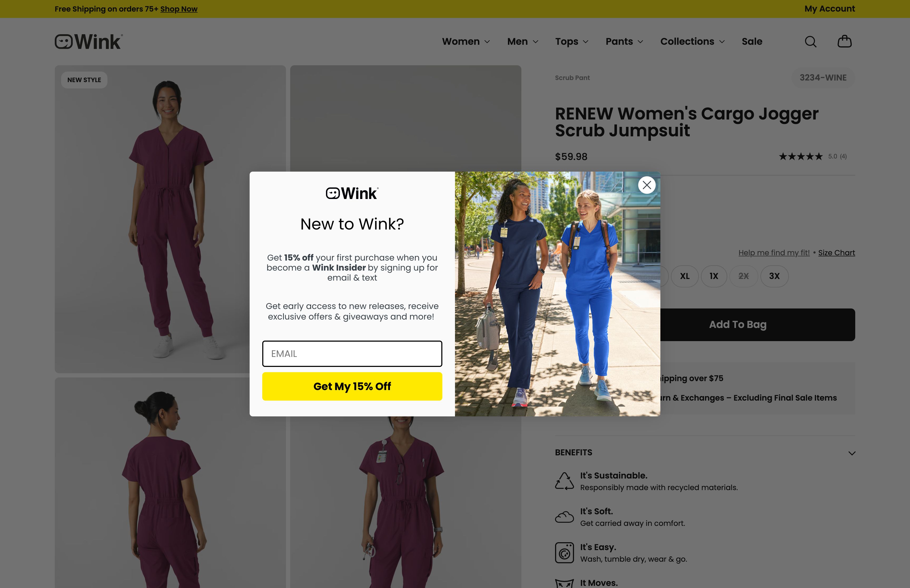Screen dimensions: 910x588
Task: Click the cloud It's Soft icon
Action: click(564, 517)
